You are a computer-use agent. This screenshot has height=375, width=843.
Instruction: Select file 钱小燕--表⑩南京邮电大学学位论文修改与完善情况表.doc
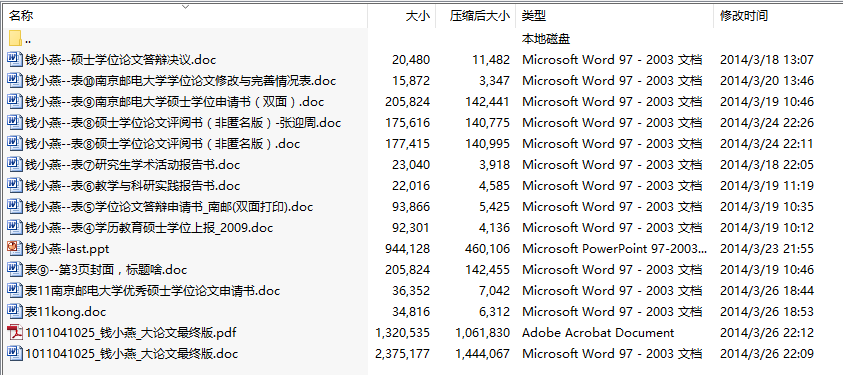(x=180, y=81)
